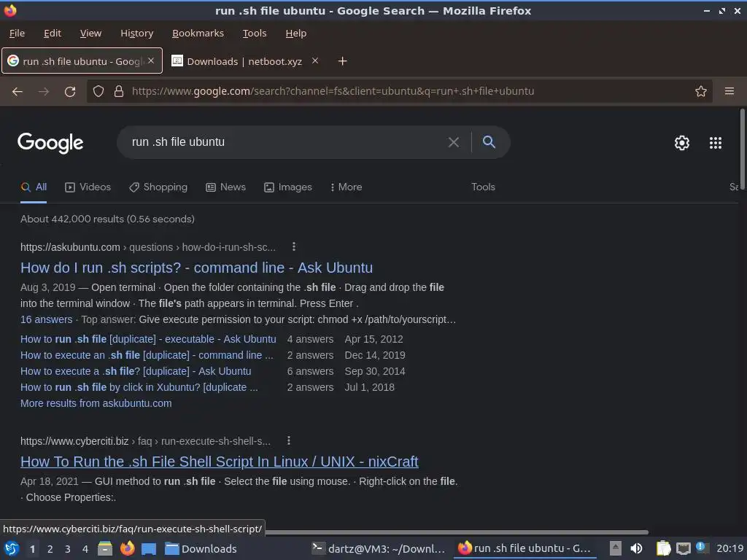
Task: Open the network status tray icon
Action: 684,549
